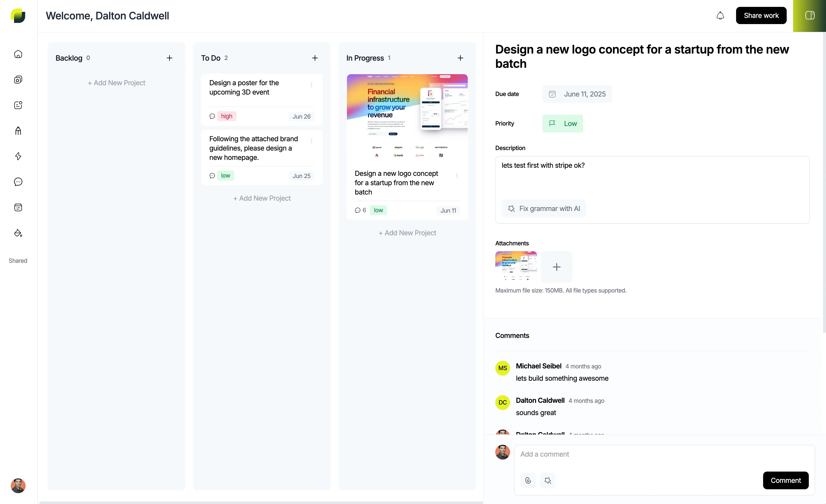This screenshot has height=504, width=826.
Task: Select the Home icon in the sidebar
Action: 18,54
